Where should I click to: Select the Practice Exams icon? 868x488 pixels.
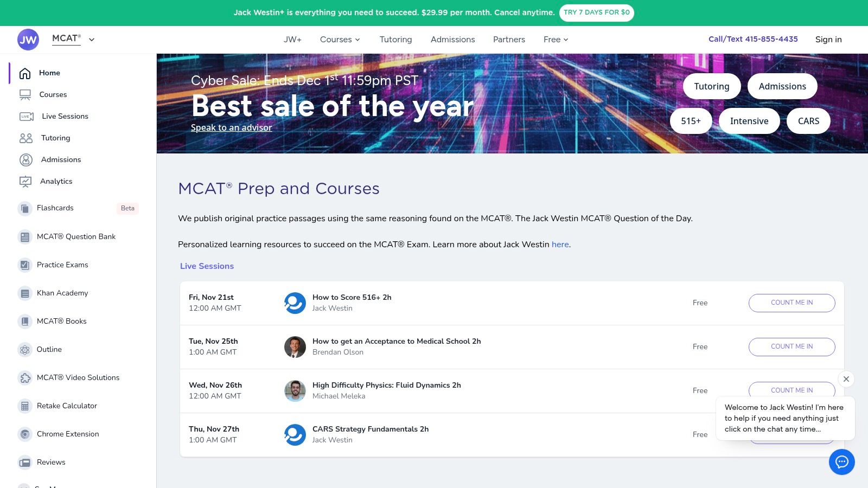click(25, 265)
